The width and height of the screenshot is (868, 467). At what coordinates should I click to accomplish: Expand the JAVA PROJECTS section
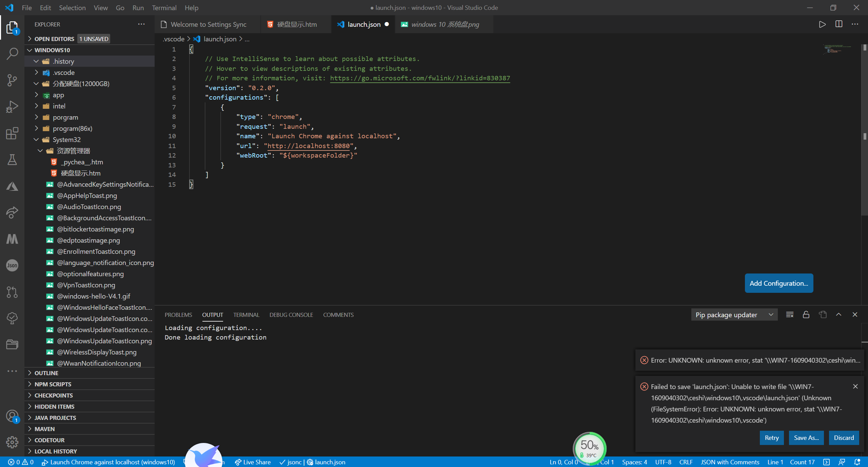coord(90,418)
